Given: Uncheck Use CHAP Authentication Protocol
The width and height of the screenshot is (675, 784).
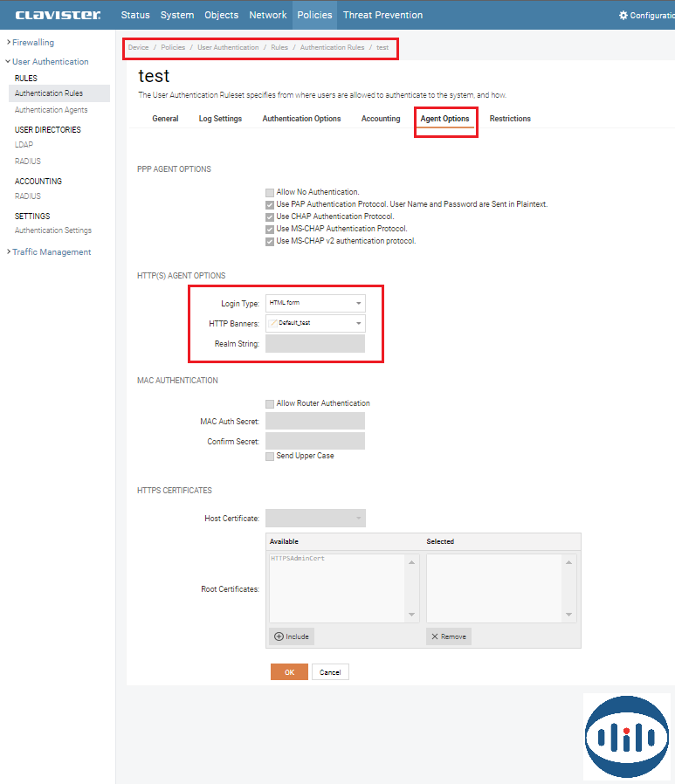Looking at the screenshot, I should (x=270, y=217).
